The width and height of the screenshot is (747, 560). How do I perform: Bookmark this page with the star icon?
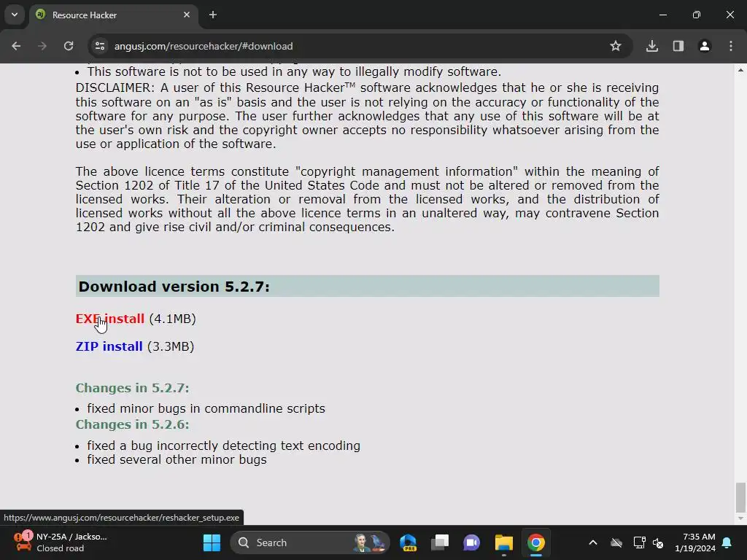[616, 46]
